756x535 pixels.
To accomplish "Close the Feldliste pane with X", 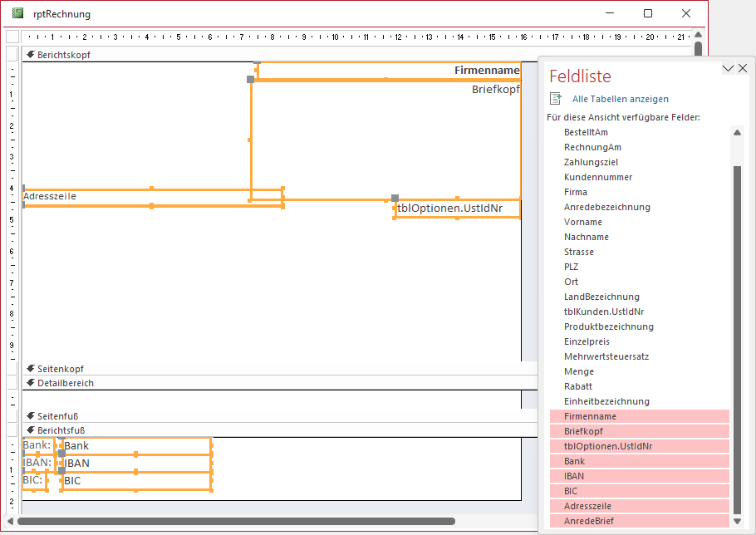I will point(742,69).
